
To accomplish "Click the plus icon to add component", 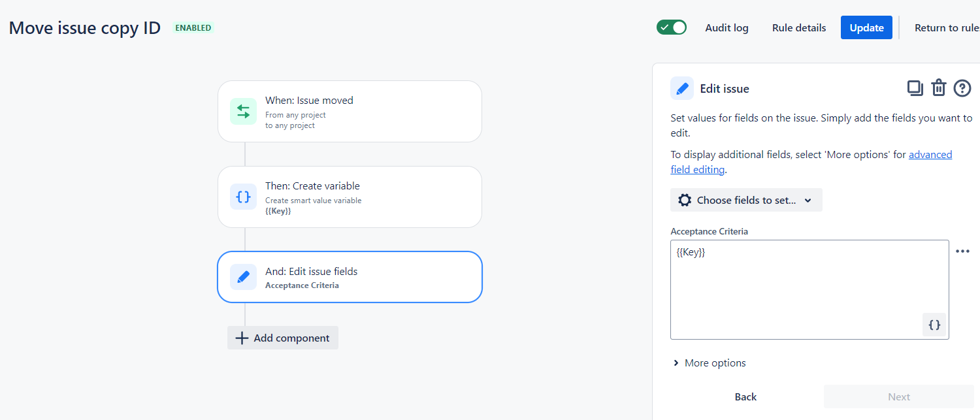I will (242, 338).
